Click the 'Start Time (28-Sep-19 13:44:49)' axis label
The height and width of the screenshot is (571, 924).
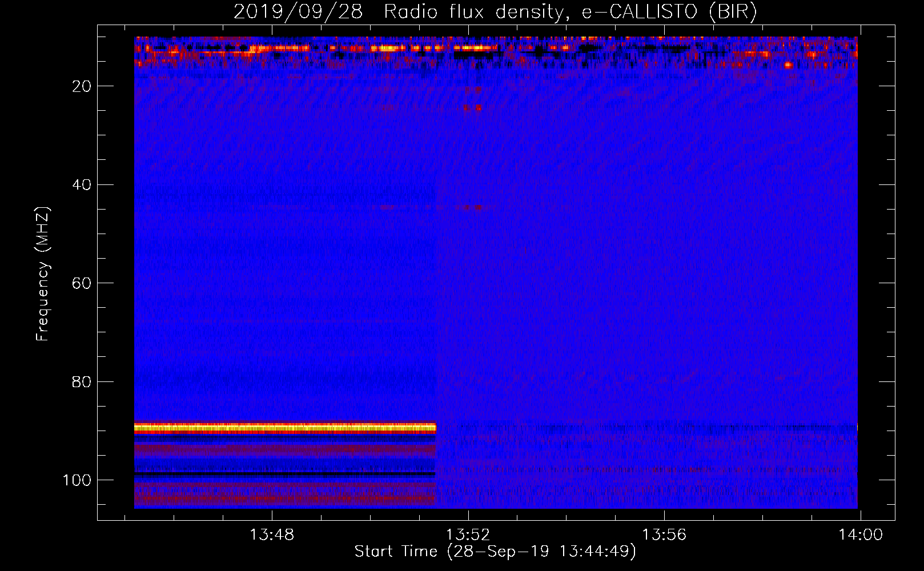pyautogui.click(x=495, y=552)
